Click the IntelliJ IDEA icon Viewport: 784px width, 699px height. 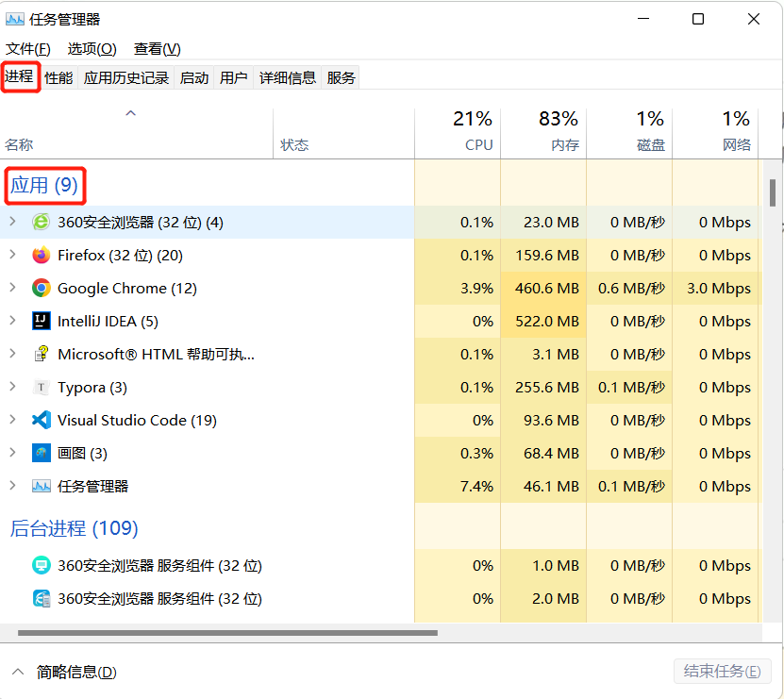41,321
